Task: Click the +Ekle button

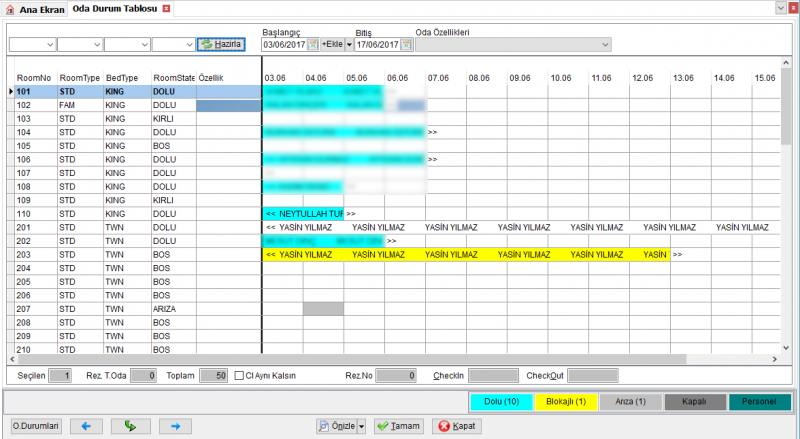Action: [332, 44]
